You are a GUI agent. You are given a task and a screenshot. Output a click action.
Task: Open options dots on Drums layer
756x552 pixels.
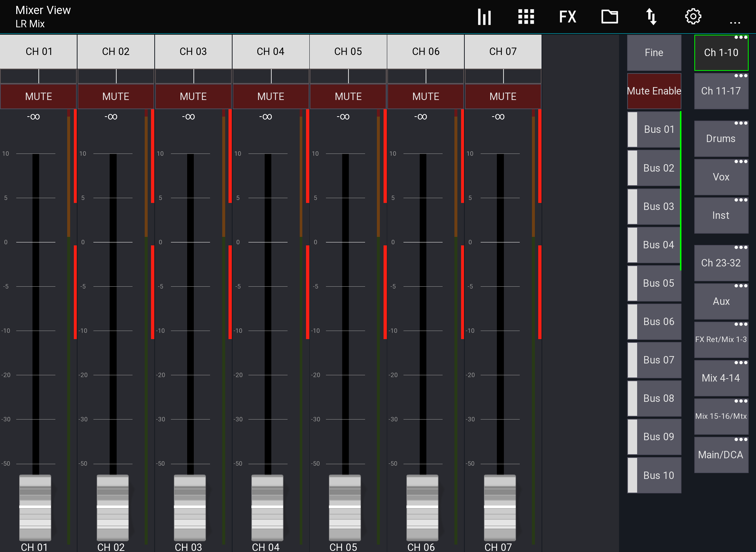740,123
